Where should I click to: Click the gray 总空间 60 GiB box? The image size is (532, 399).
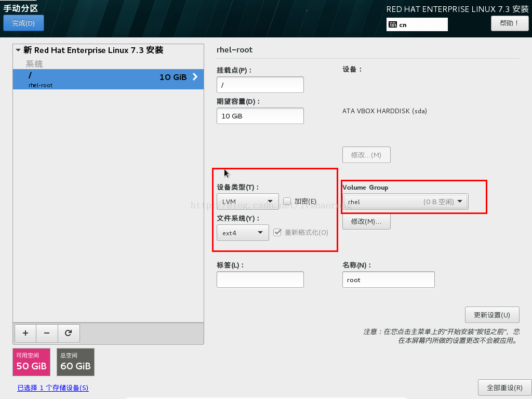(76, 362)
